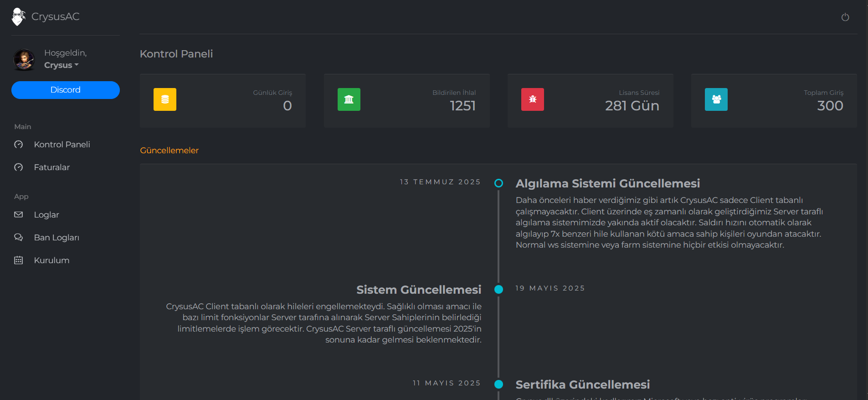Click the chat bubbles icon beside Ban Logları
868x400 pixels.
click(19, 238)
